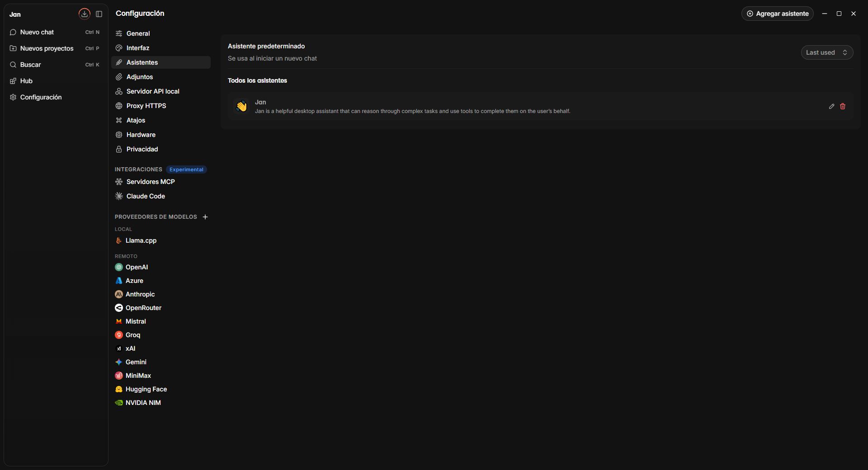868x470 pixels.
Task: Open Servidor API local settings
Action: click(x=161, y=91)
